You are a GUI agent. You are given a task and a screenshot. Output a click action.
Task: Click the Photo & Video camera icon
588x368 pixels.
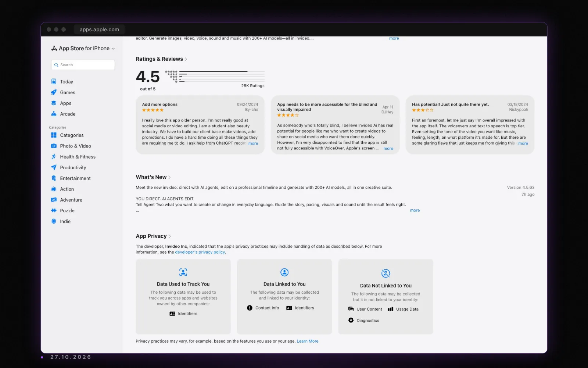(x=54, y=146)
